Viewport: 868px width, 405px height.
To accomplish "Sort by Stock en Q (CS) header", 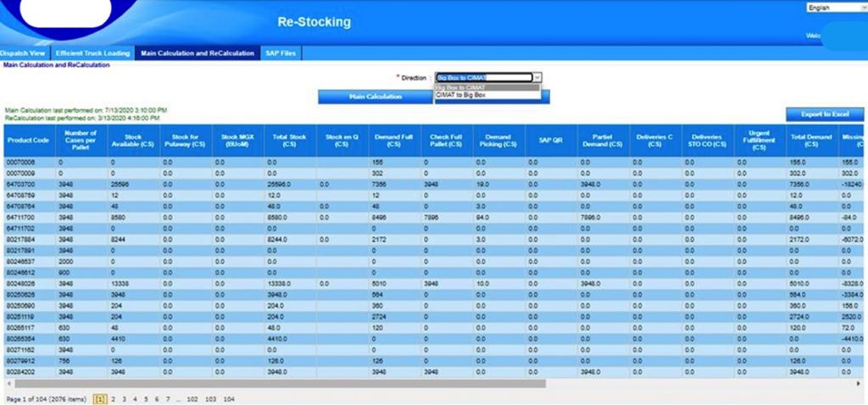I will click(x=342, y=141).
